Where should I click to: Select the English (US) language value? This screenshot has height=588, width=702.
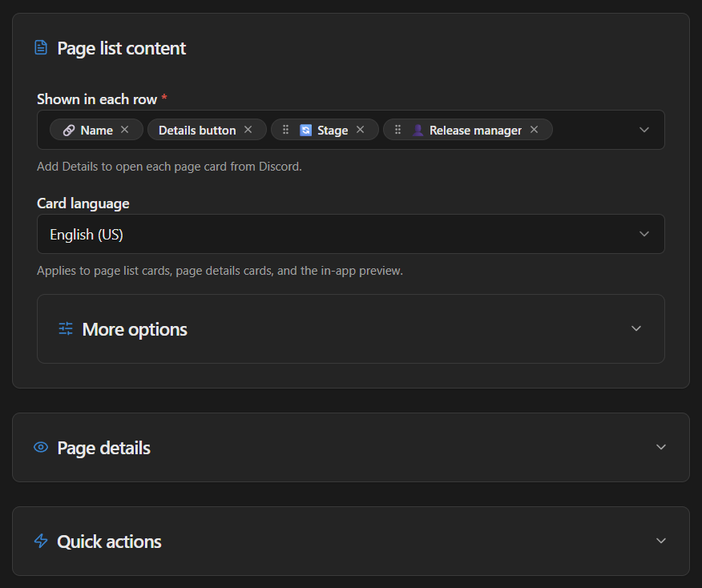[87, 235]
